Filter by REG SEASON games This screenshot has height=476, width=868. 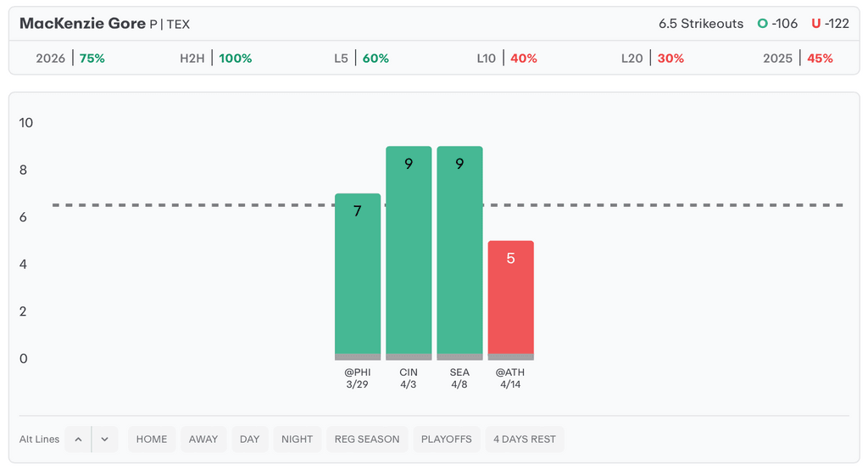pyautogui.click(x=367, y=440)
